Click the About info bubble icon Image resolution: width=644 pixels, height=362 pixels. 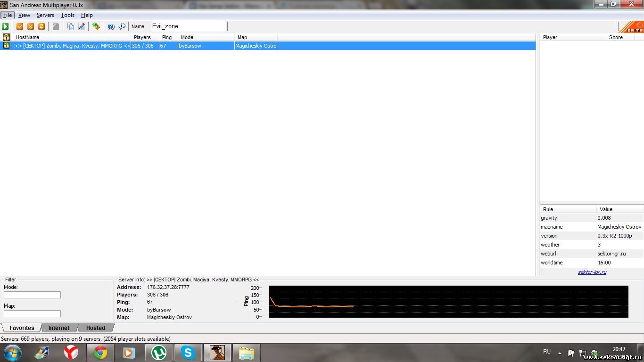coord(122,26)
